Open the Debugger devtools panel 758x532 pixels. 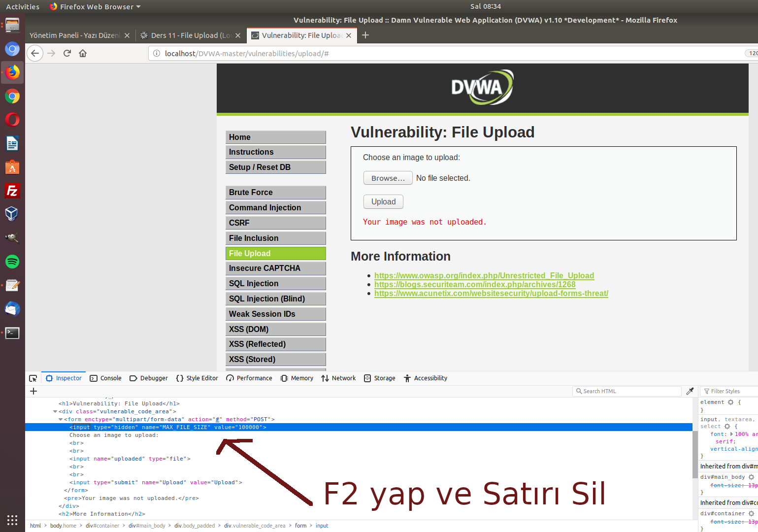(149, 378)
